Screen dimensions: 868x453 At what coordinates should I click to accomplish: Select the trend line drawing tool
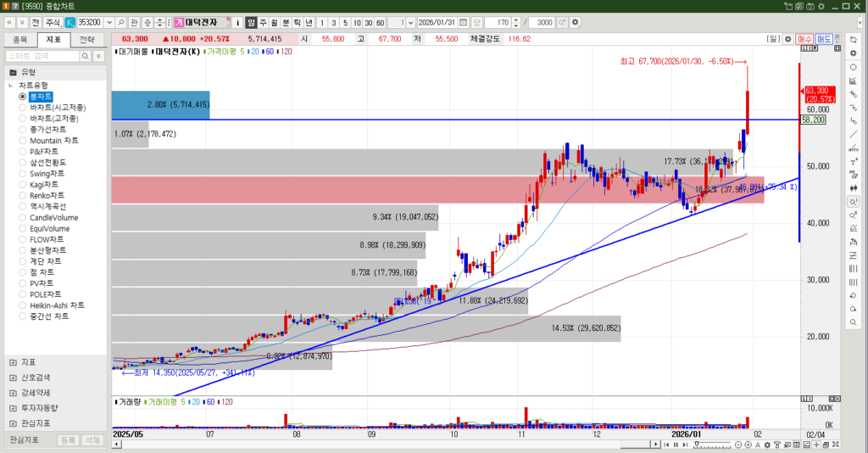tap(853, 134)
